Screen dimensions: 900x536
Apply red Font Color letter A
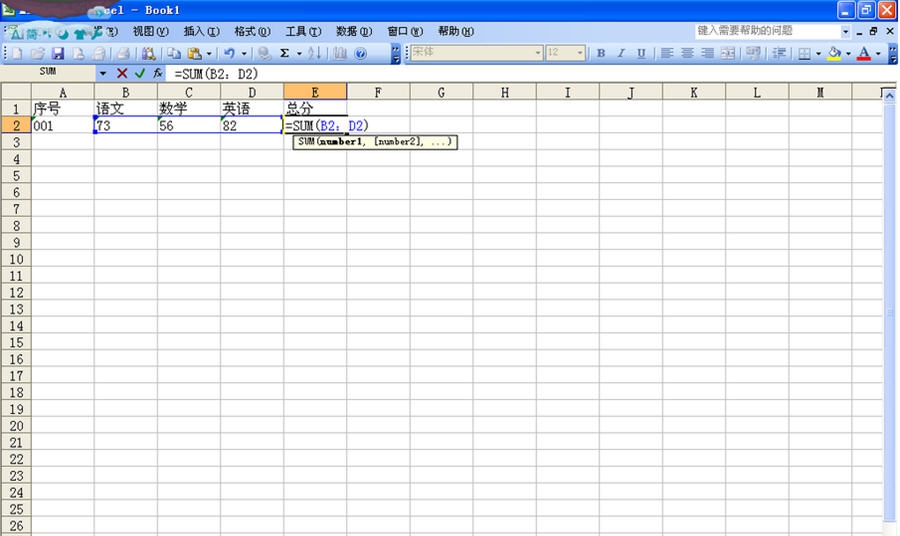[864, 53]
